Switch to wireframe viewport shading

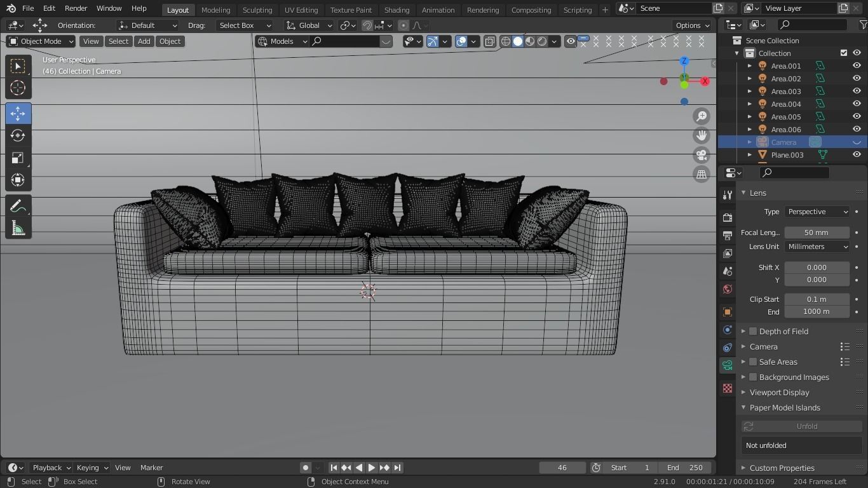point(506,41)
